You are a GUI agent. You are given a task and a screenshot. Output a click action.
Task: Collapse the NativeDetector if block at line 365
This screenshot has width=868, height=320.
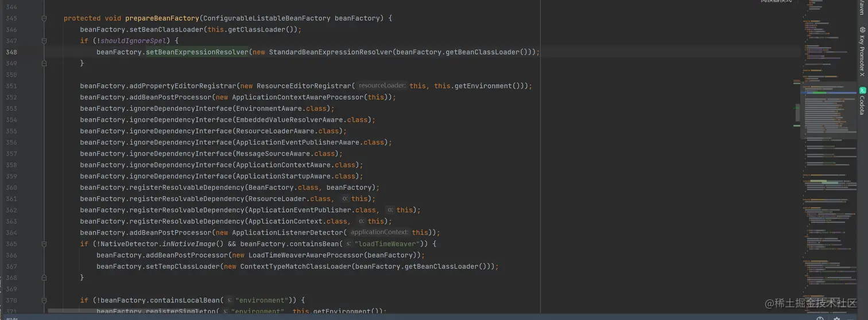pyautogui.click(x=44, y=244)
